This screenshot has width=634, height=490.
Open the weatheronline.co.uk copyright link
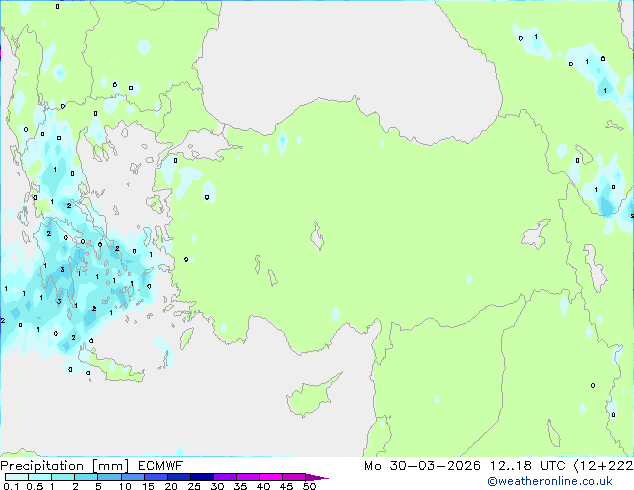550,481
